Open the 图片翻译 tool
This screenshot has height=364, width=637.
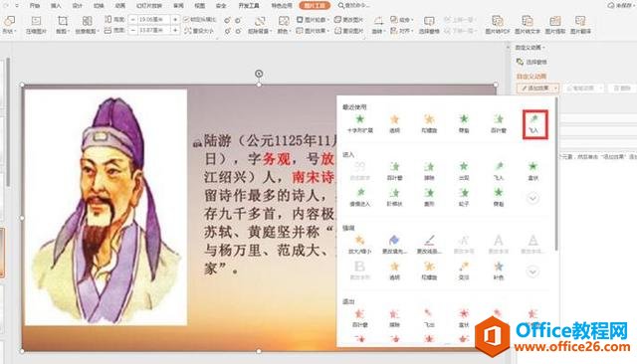[x=580, y=25]
